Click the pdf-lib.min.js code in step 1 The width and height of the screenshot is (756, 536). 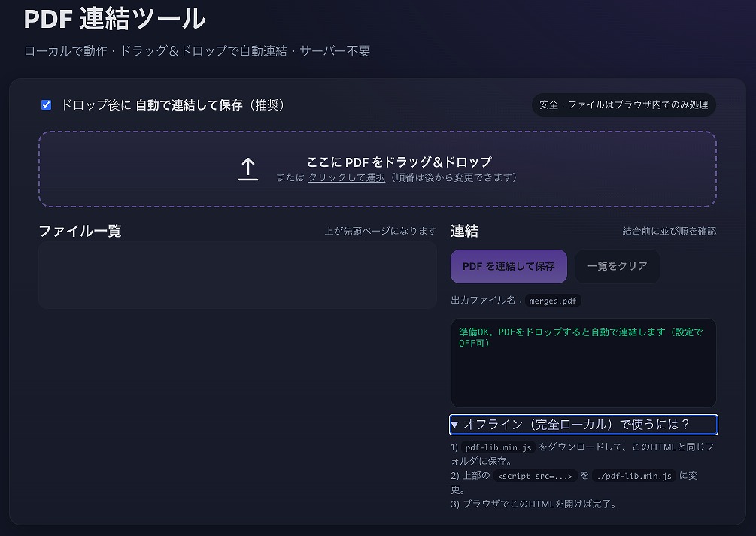498,447
